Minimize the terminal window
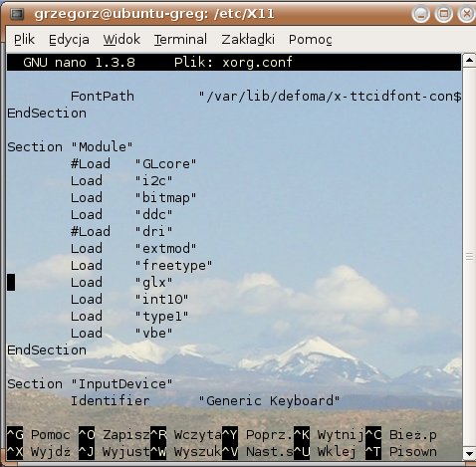This screenshot has width=476, height=467. 421,14
